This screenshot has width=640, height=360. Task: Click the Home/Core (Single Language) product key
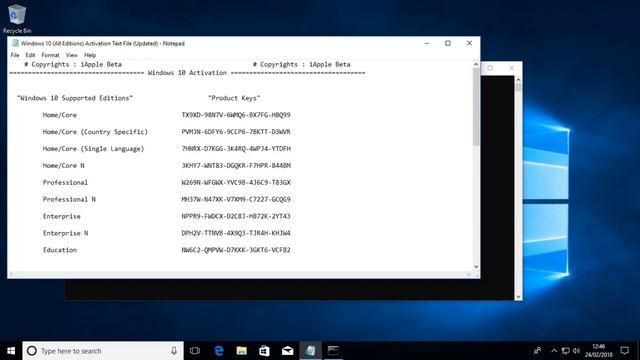point(236,149)
